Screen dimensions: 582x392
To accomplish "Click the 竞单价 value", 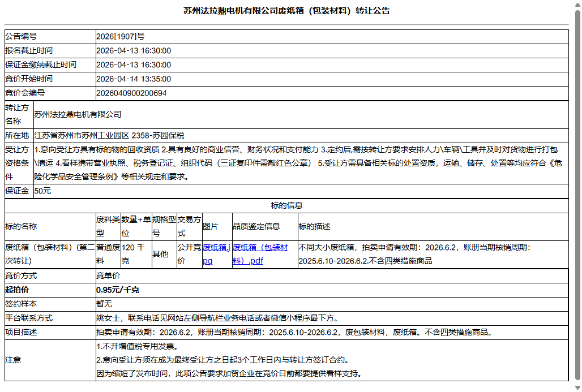I will [108, 275].
